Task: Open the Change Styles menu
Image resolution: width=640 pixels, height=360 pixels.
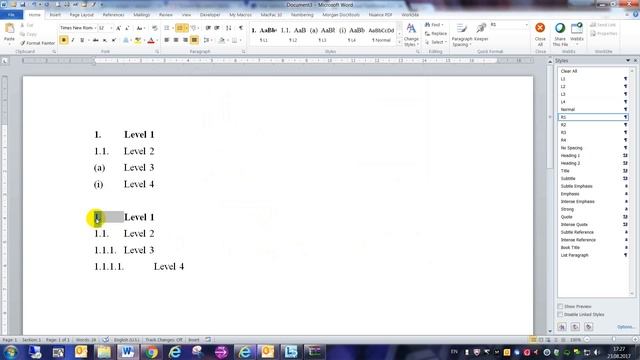Action: coord(411,35)
